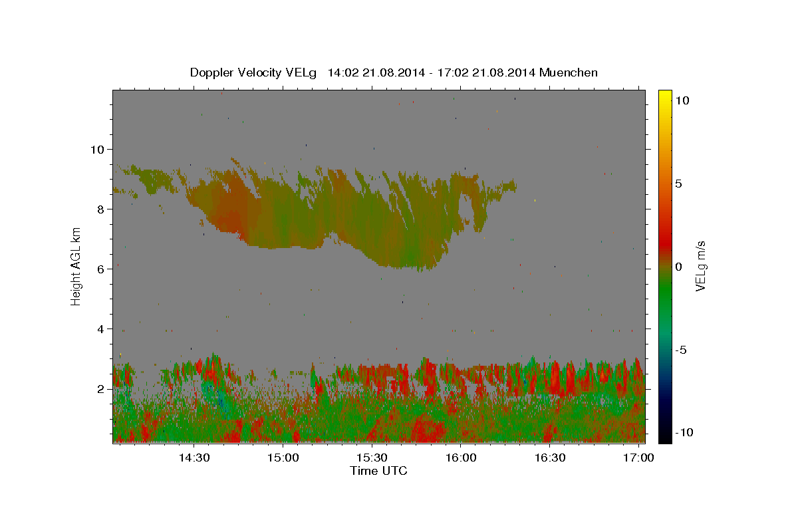Image resolution: width=798 pixels, height=532 pixels.
Task: Click the height tick label '6'
Action: tap(100, 269)
